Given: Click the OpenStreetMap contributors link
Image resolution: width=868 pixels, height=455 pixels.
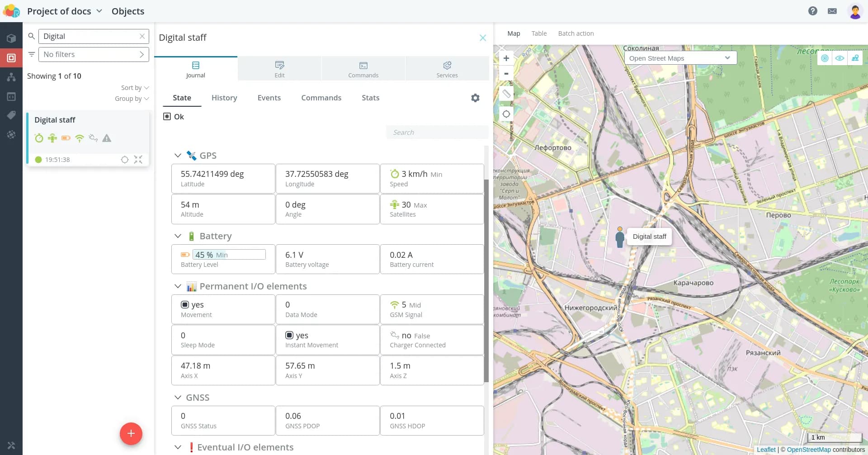Looking at the screenshot, I should pos(808,450).
